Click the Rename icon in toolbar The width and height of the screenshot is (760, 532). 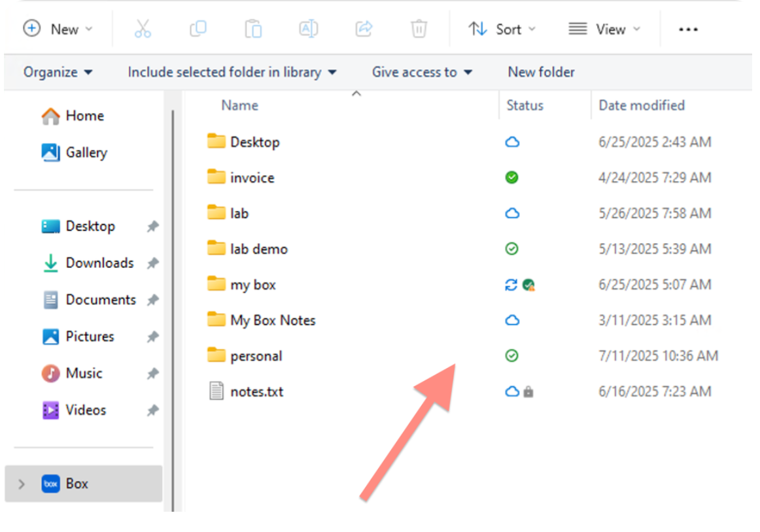(308, 29)
